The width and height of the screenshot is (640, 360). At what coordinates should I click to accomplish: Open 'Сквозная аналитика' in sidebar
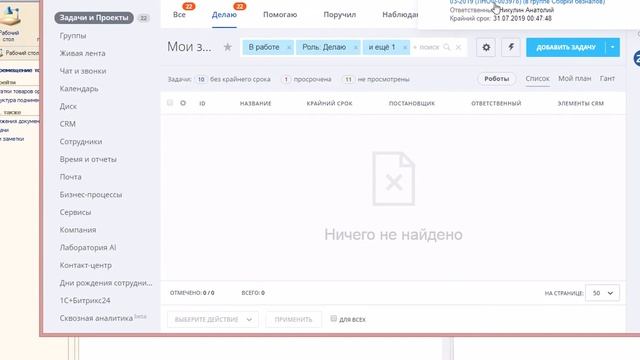pos(96,318)
